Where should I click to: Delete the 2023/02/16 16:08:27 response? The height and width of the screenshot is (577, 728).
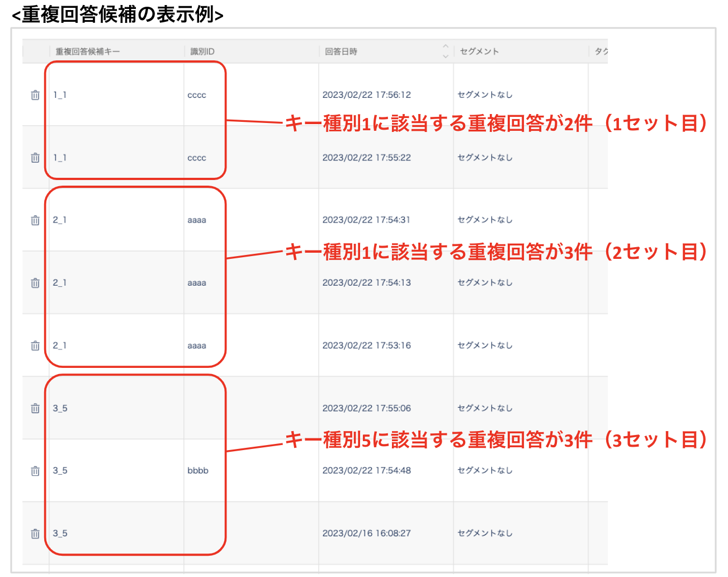coord(35,533)
